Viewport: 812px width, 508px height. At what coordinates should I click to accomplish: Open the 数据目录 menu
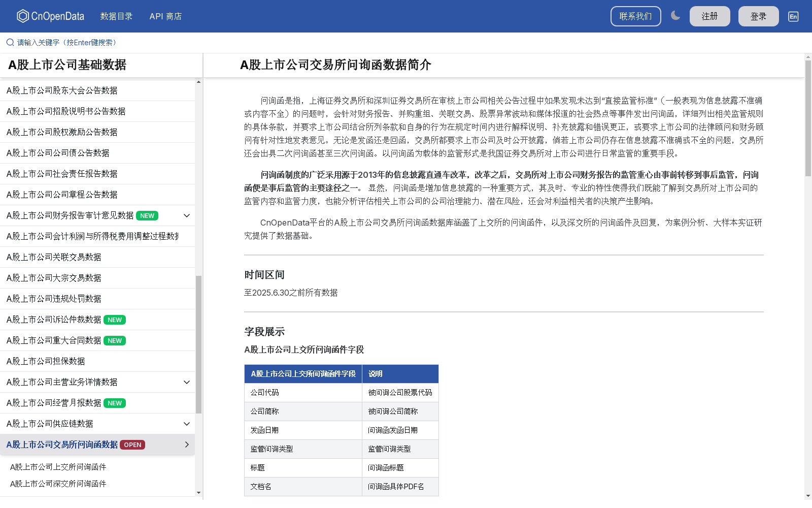[x=116, y=16]
